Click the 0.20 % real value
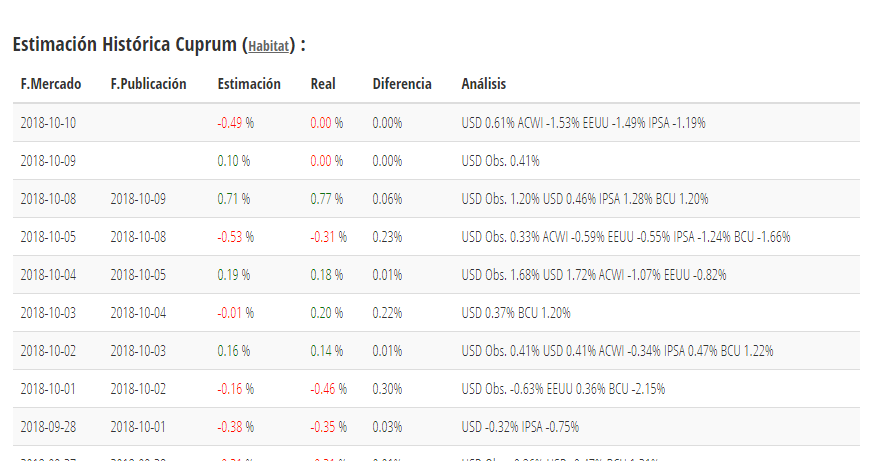Viewport: 872px width, 461px height. point(327,313)
